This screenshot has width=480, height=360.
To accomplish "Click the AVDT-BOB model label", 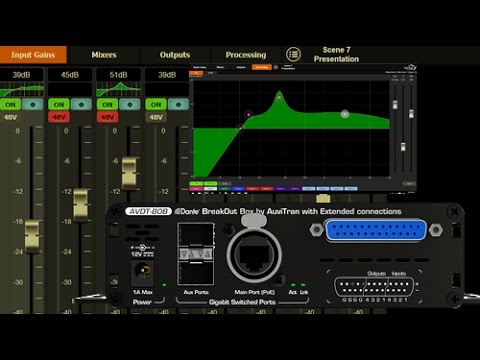I will pos(148,211).
